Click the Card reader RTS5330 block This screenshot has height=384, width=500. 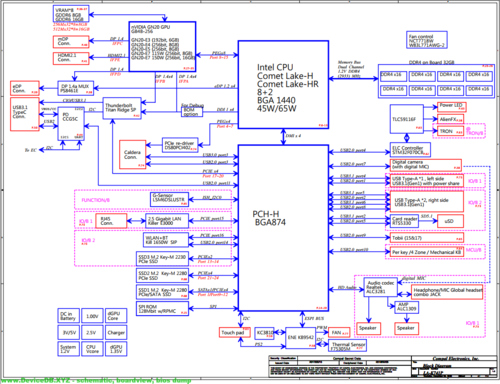point(404,221)
